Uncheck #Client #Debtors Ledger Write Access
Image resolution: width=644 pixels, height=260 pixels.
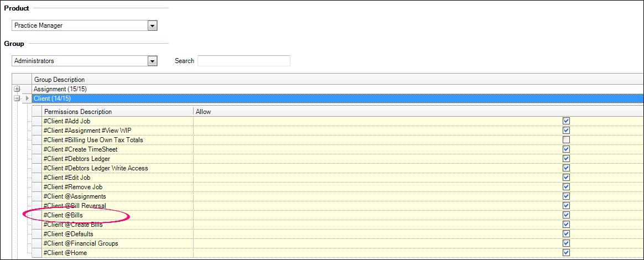(x=566, y=168)
